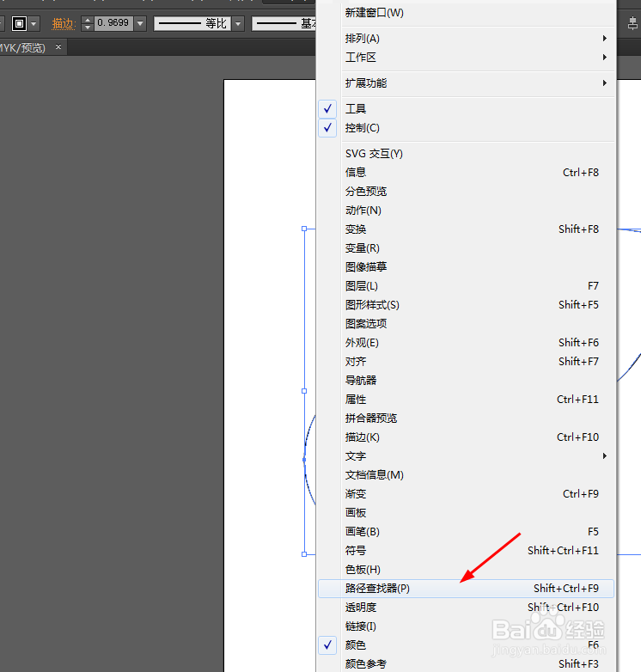Open the 链接(I) panel

pos(467,626)
